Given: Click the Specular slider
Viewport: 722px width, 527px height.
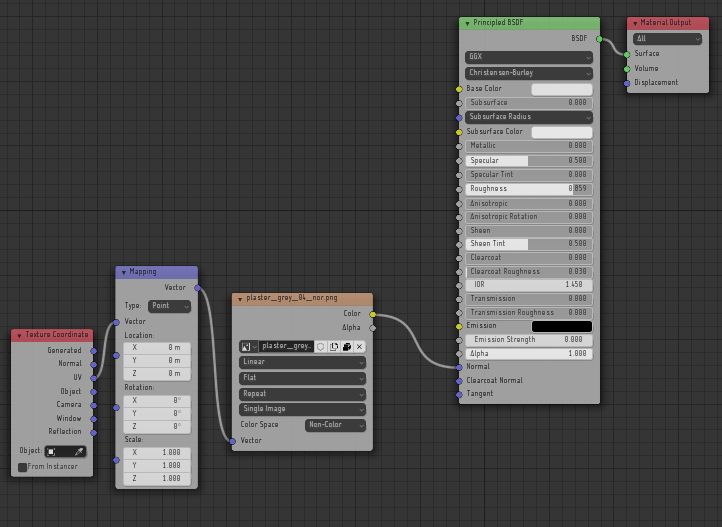Looking at the screenshot, I should click(529, 161).
